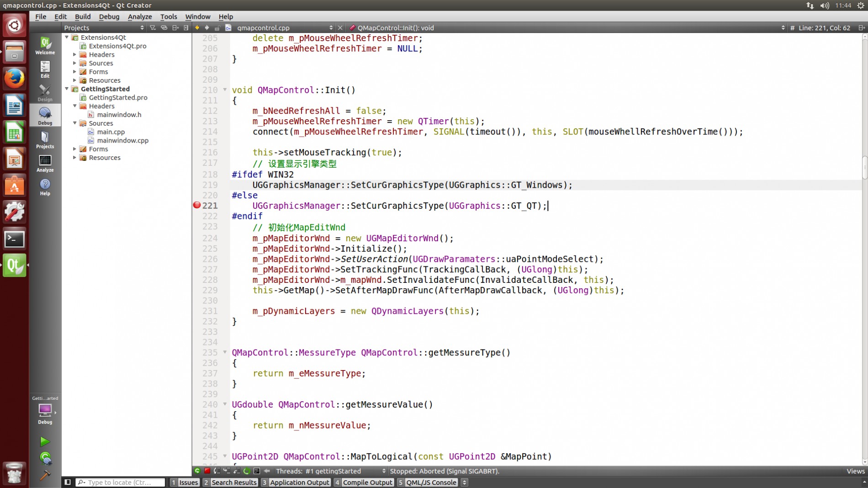Show the Application Output pane
This screenshot has height=488, width=868.
pyautogui.click(x=296, y=482)
